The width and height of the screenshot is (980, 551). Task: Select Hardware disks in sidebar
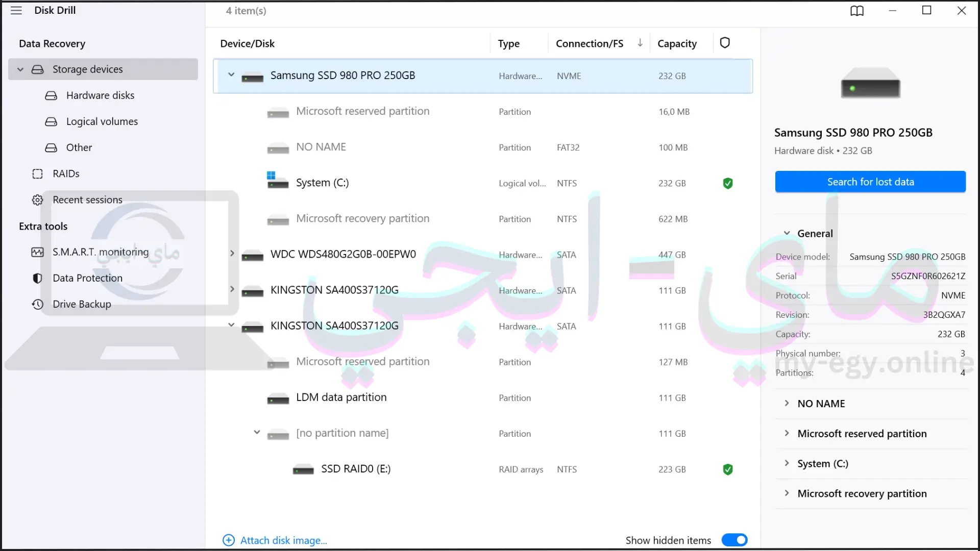tap(100, 95)
